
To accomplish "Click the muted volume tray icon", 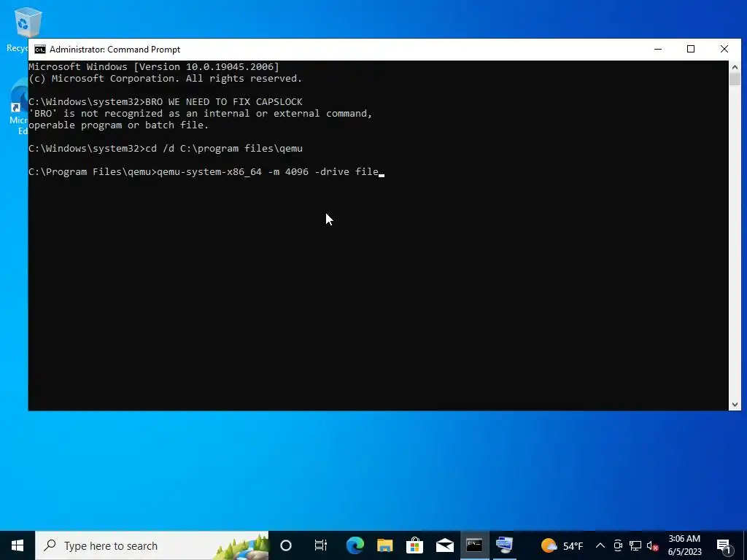I will [x=653, y=545].
